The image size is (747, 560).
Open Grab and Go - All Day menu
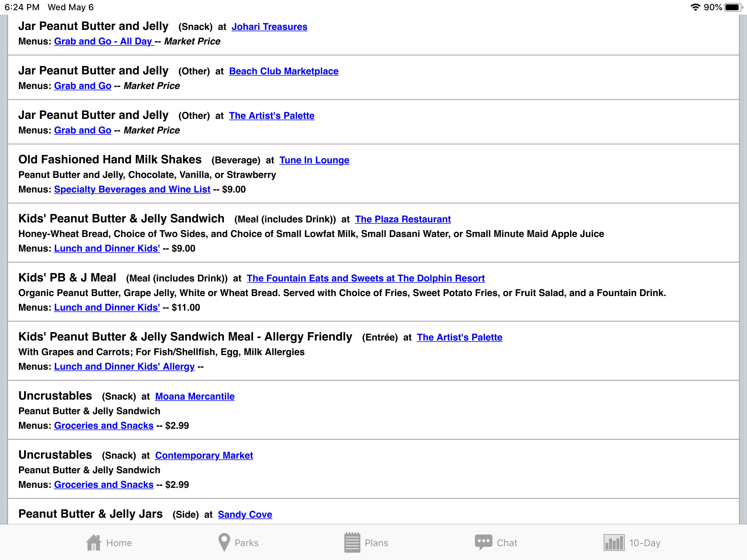104,41
